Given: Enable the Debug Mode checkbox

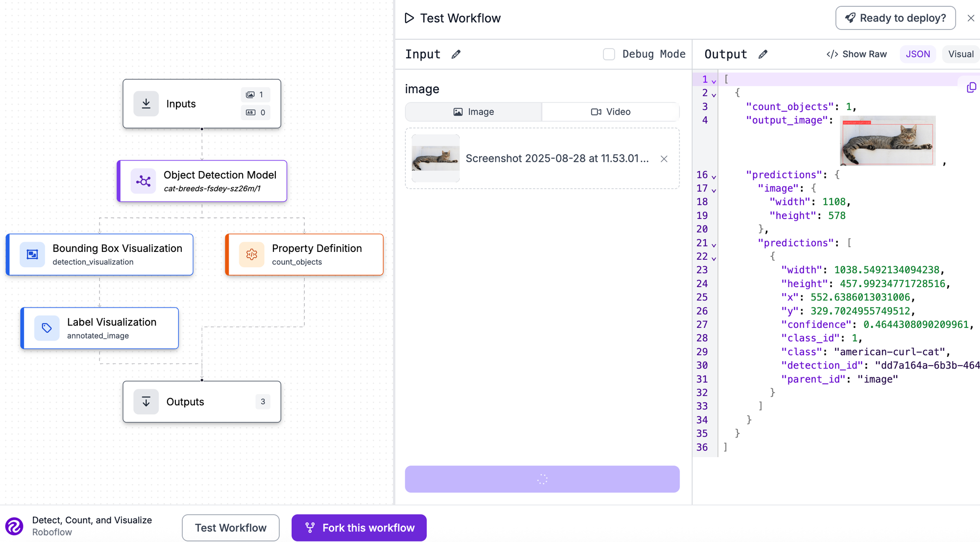Looking at the screenshot, I should click(609, 54).
